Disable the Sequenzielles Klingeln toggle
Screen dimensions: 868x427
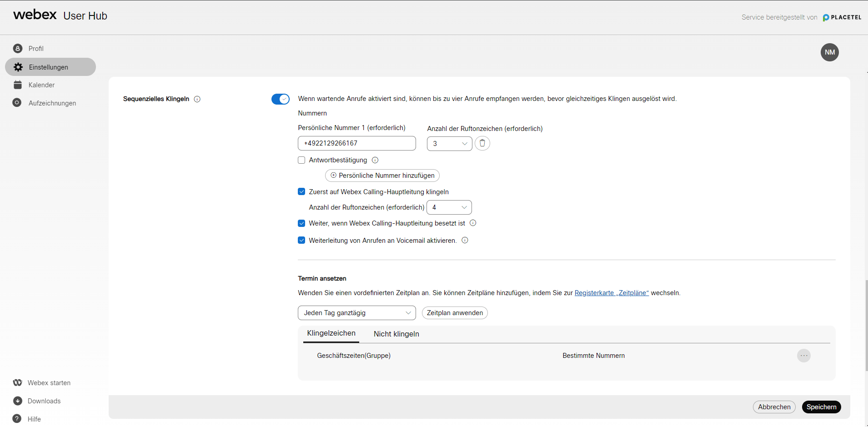tap(280, 99)
